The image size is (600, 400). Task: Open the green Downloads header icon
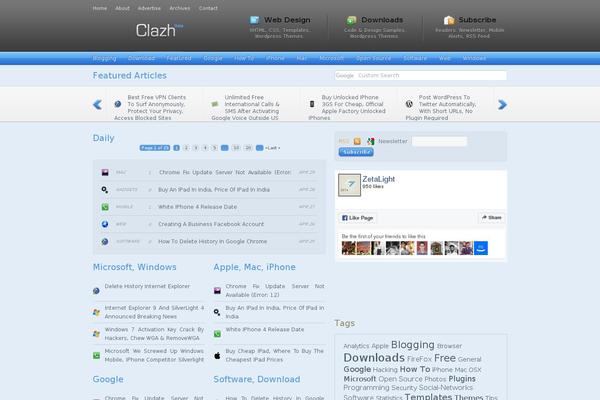pos(351,20)
